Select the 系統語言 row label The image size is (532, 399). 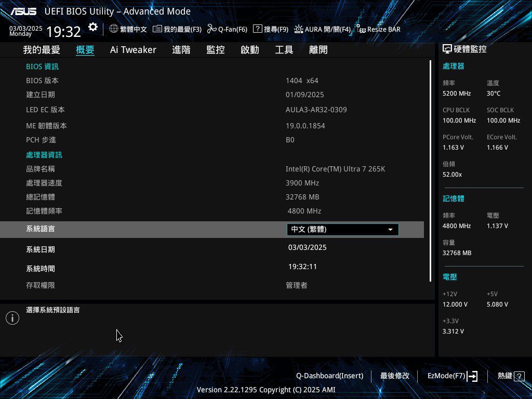click(x=41, y=229)
